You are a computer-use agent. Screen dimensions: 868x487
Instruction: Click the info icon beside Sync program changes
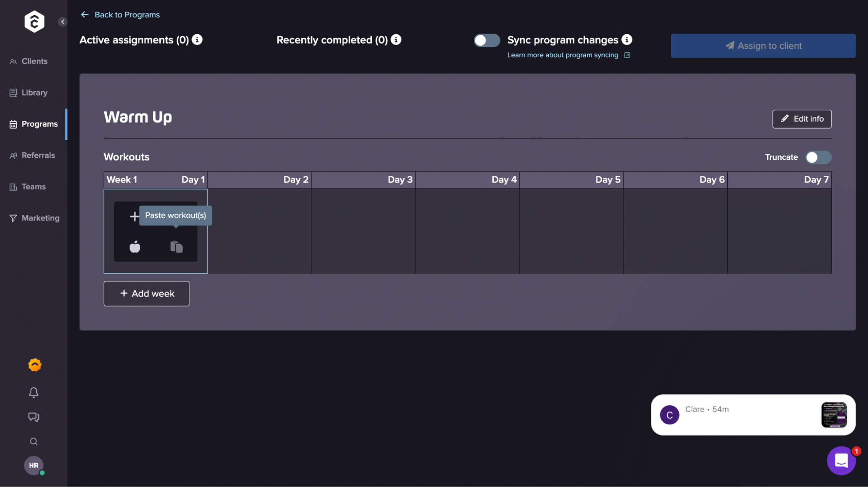pyautogui.click(x=627, y=40)
